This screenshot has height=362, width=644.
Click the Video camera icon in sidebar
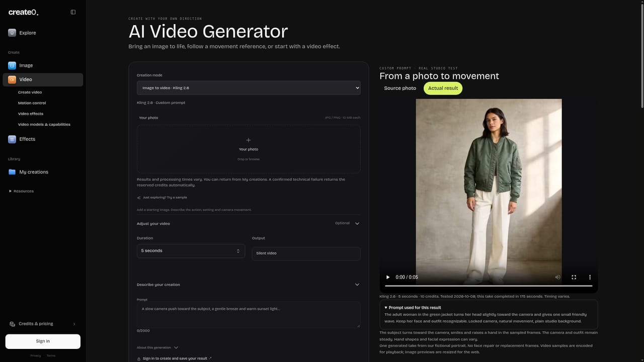(12, 79)
